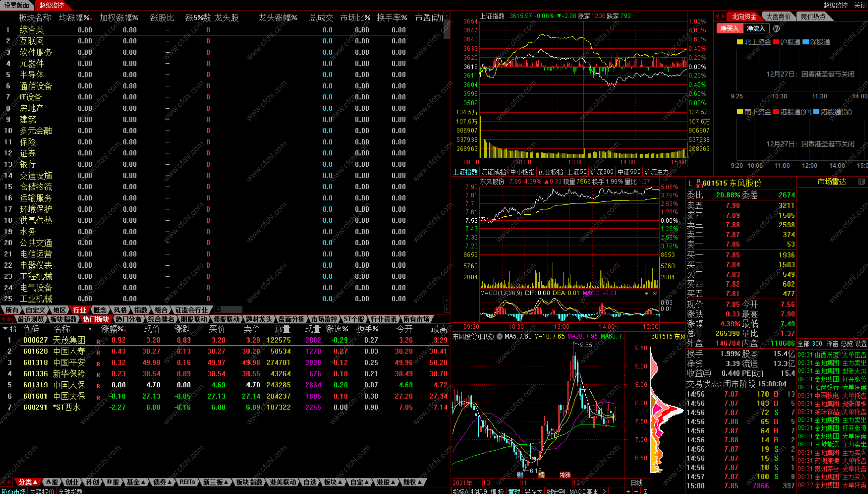This screenshot has width=868, height=494.
Task: Click the minus zoom-out icon below daily chart
Action: [636, 491]
